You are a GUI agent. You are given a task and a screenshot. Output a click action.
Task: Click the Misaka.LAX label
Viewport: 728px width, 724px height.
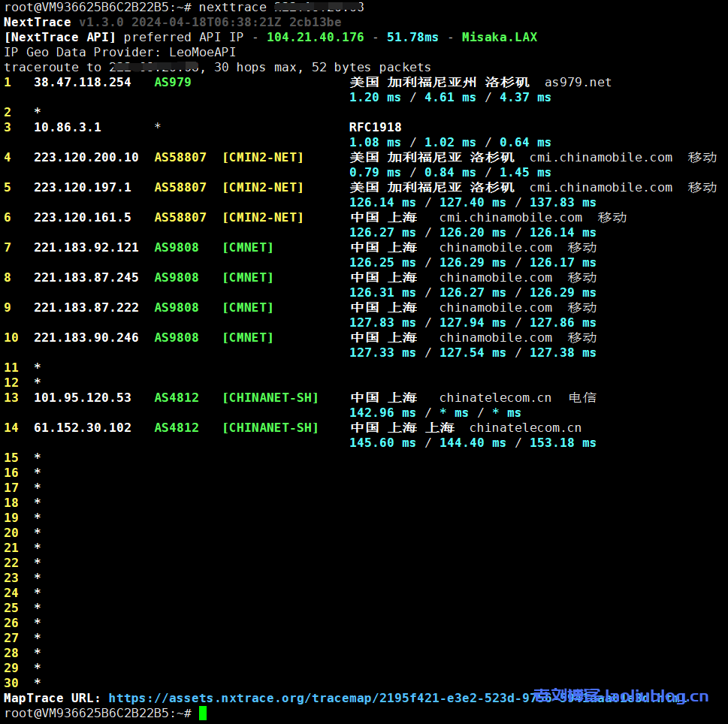pyautogui.click(x=499, y=37)
